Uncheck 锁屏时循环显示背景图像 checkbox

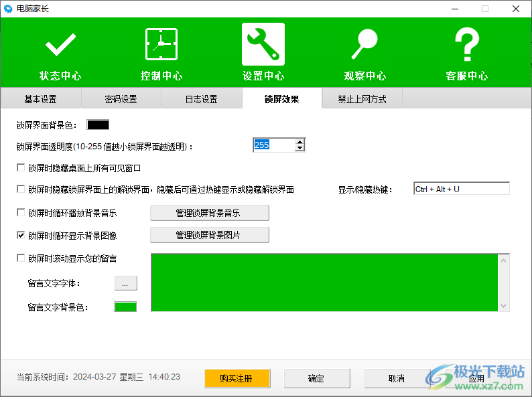click(21, 235)
